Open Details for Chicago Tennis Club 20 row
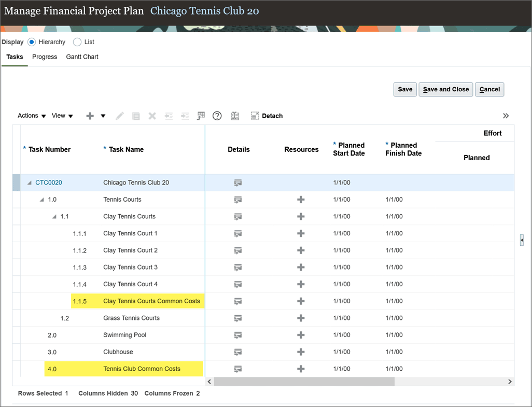The image size is (532, 407). tap(237, 183)
